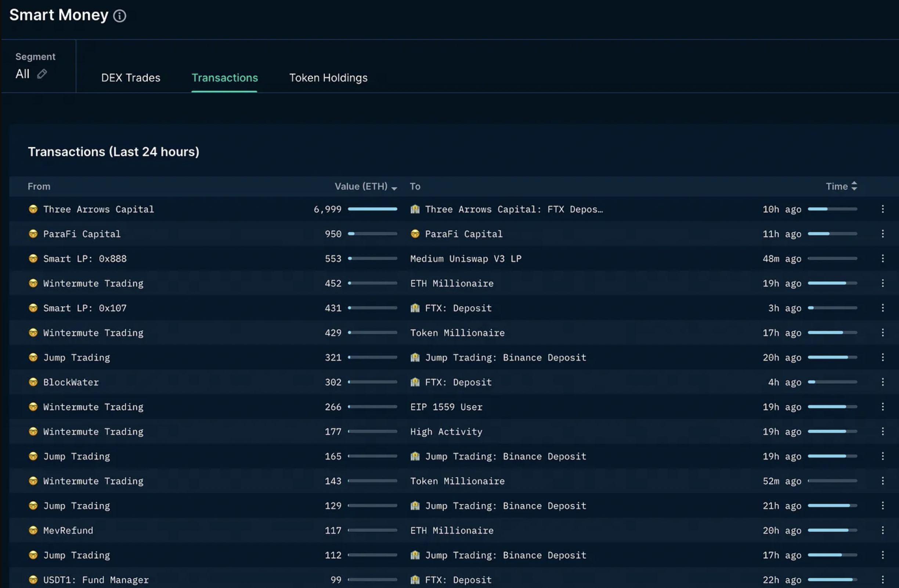Open the options menu of the 452 ETH row
This screenshot has width=899, height=588.
[883, 283]
